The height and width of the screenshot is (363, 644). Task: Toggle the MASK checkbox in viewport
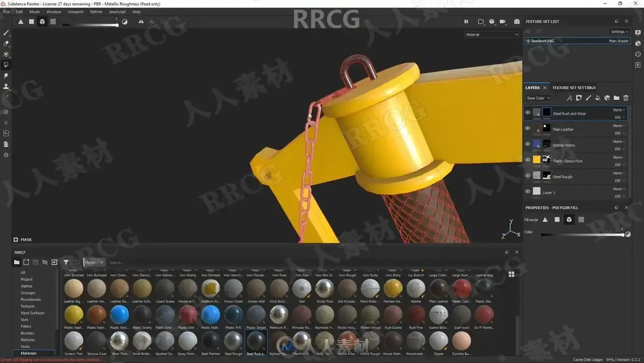coord(16,240)
